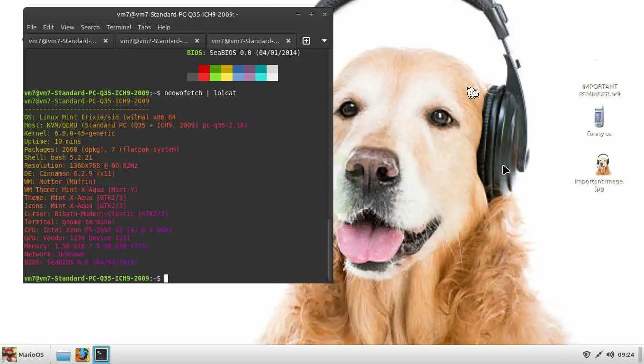
Task: Open the terminal tab list dropdown arrow
Action: [x=324, y=41]
